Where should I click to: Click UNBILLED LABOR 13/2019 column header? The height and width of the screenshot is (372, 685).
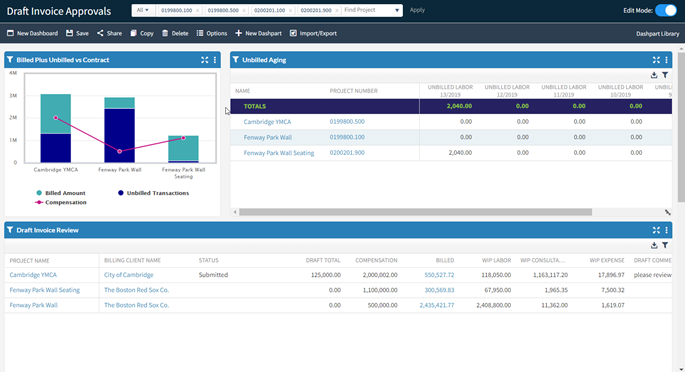click(450, 90)
